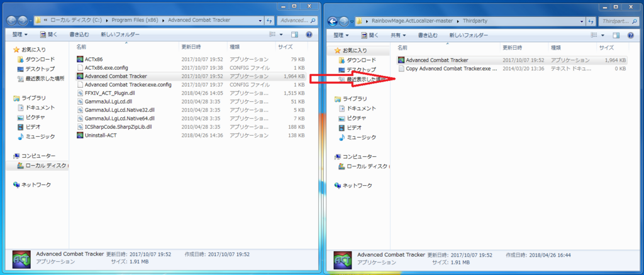The height and width of the screenshot is (275, 644).
Task: Select GammaJul.LgLcd.Native32.dll file
Action: tap(119, 110)
